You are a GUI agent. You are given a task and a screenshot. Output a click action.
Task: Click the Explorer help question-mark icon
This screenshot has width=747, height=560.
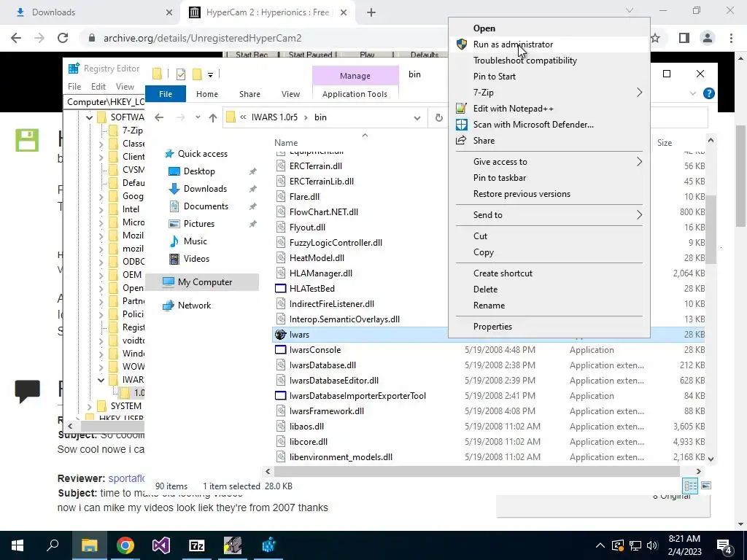[709, 93]
